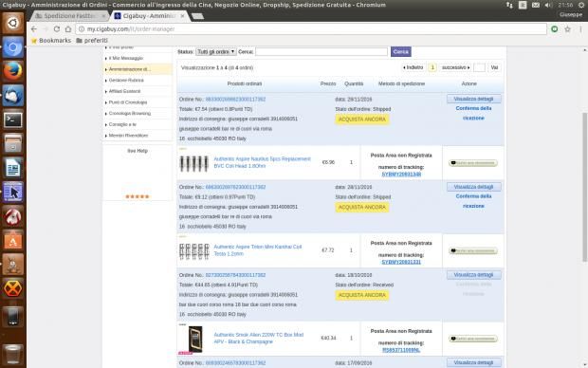Open the Terminal from the dock
The image size is (588, 368).
(x=12, y=120)
